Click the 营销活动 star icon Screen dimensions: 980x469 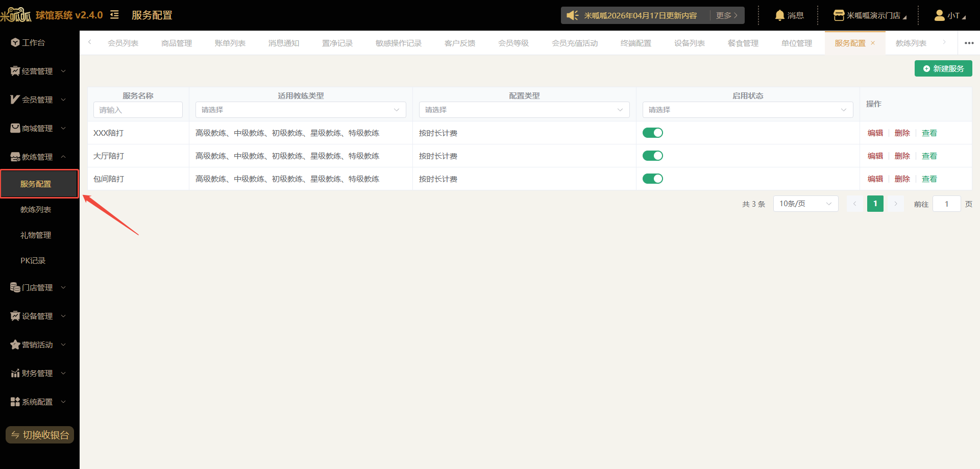point(15,344)
